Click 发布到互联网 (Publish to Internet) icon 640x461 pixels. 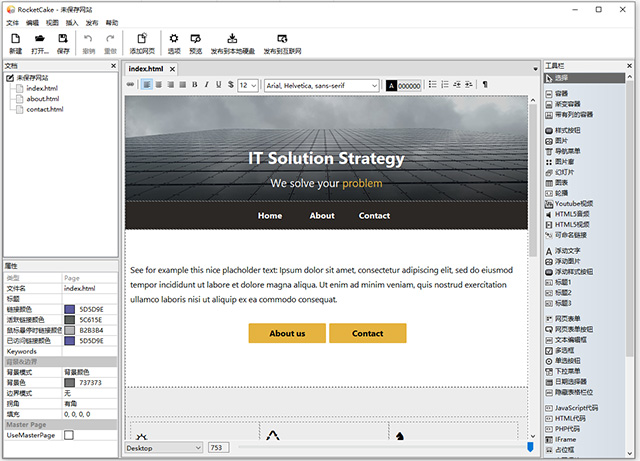(283, 38)
